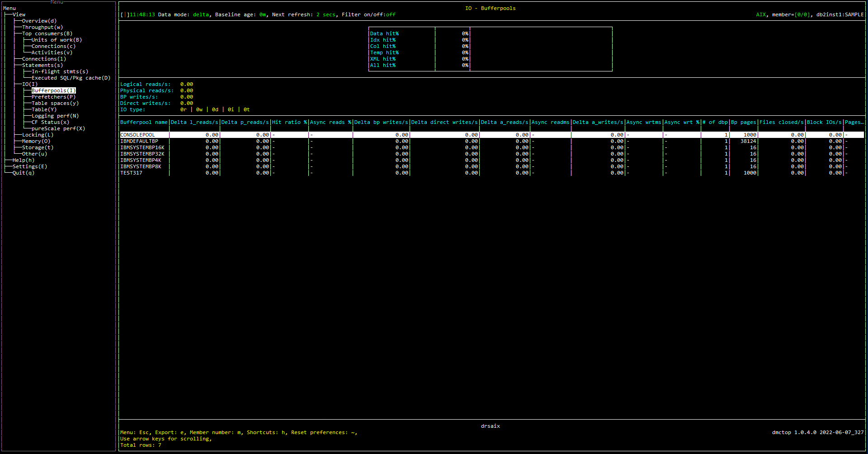Click the Bufferpool name column header
This screenshot has width=868, height=454.
tap(144, 122)
